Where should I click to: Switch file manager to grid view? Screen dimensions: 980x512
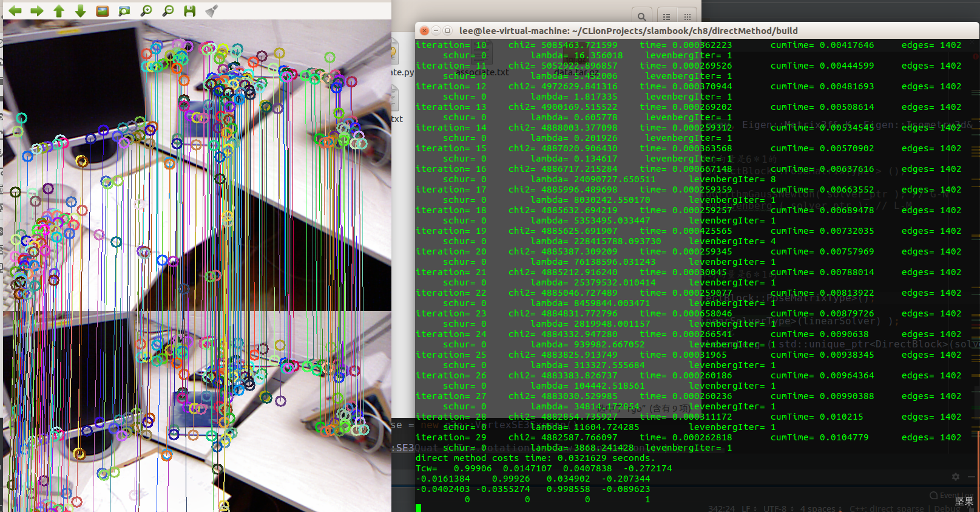(687, 16)
